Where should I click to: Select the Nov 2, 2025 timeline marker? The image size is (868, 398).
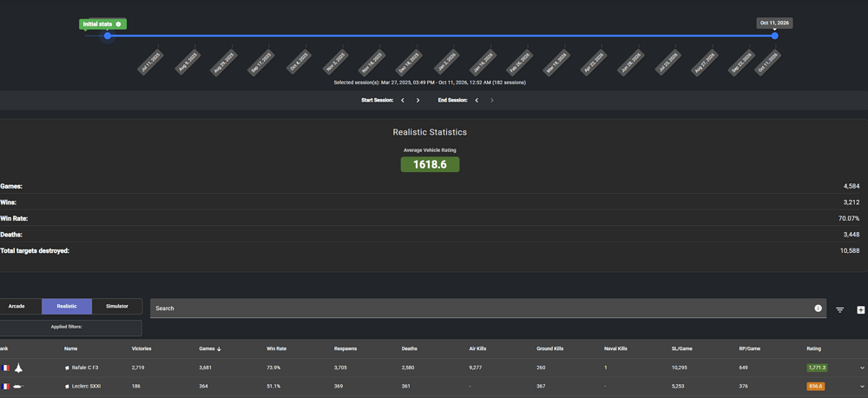[334, 62]
